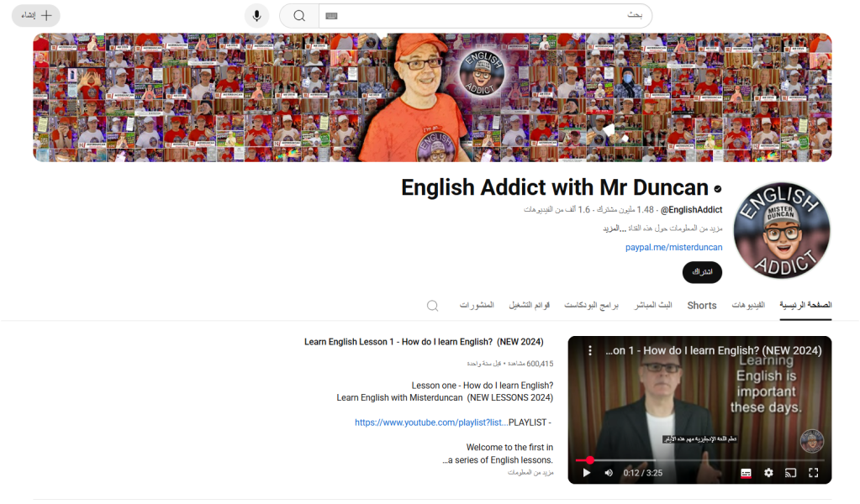The width and height of the screenshot is (860, 504).
Task: Click the plus Create button
Action: click(35, 15)
